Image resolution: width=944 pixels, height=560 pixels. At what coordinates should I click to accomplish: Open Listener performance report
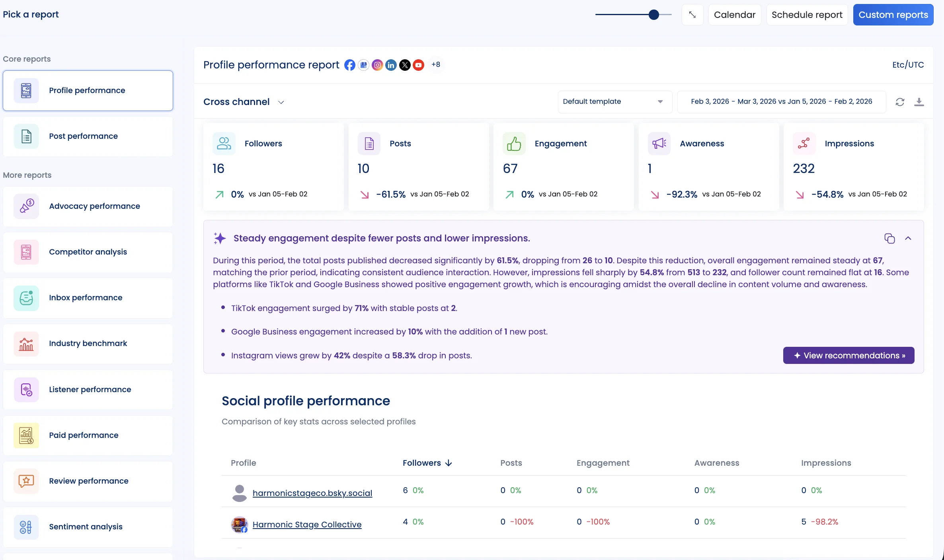coord(88,390)
